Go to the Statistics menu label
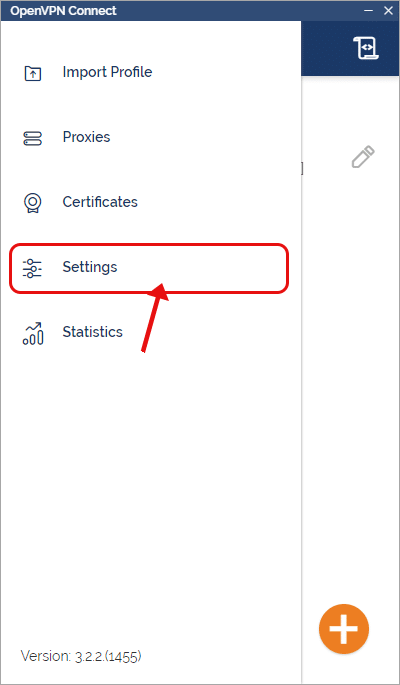Viewport: 400px width, 685px height. tap(92, 332)
